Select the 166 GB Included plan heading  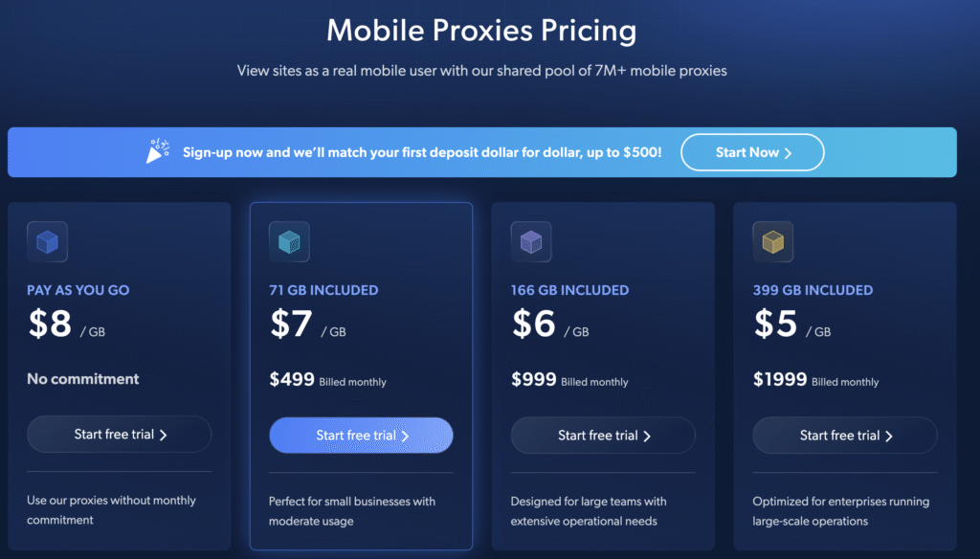click(x=569, y=290)
